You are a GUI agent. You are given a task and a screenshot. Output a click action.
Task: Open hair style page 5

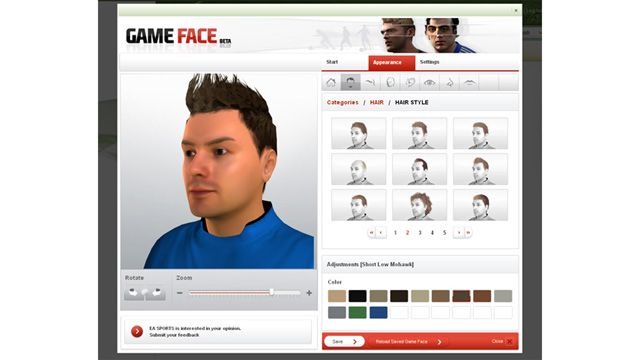444,233
